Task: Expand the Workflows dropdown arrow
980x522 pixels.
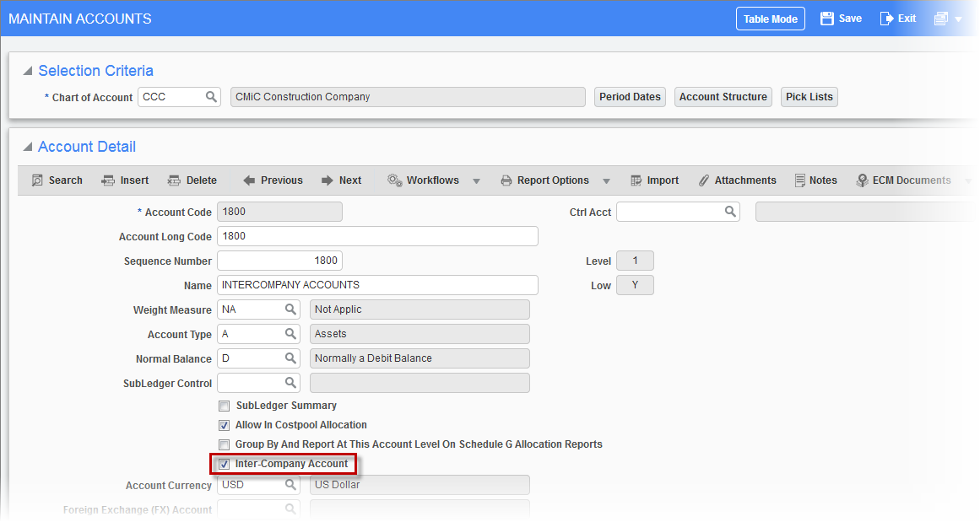Action: [476, 181]
